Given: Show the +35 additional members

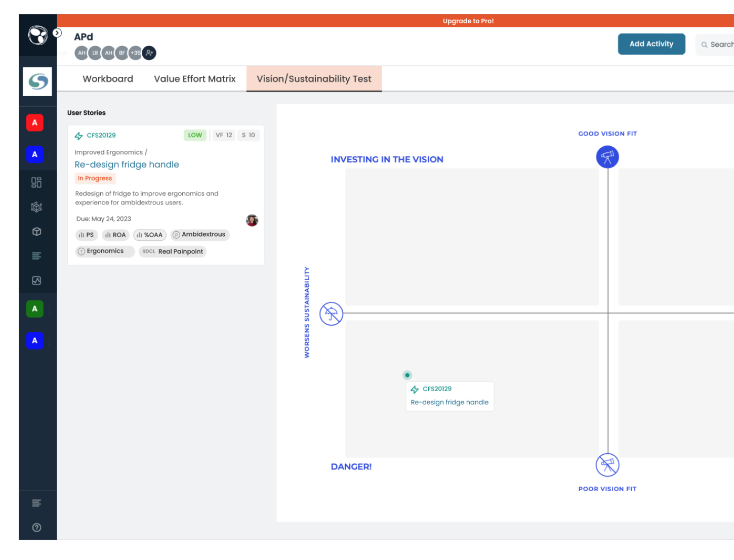Looking at the screenshot, I should coord(135,53).
